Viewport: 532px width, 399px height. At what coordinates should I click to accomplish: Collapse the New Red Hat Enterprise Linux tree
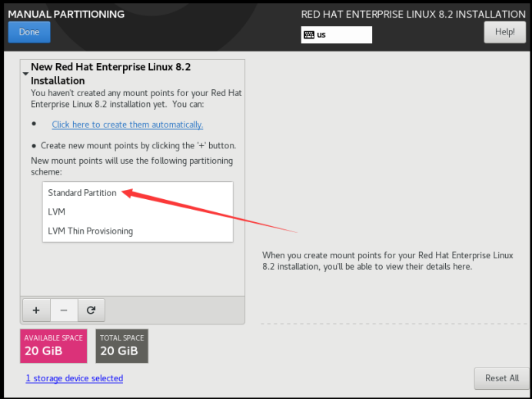[26, 74]
